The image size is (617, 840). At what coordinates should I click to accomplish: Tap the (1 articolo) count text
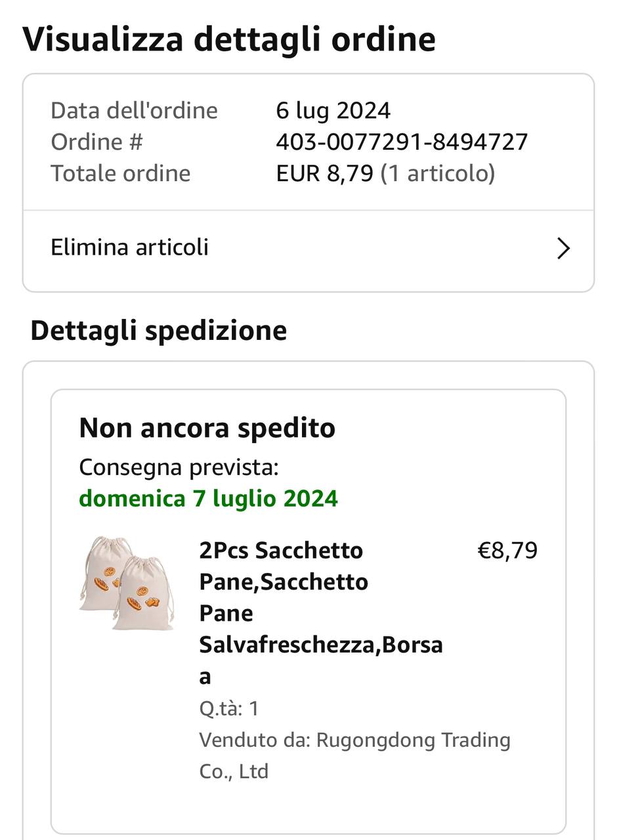pyautogui.click(x=437, y=173)
